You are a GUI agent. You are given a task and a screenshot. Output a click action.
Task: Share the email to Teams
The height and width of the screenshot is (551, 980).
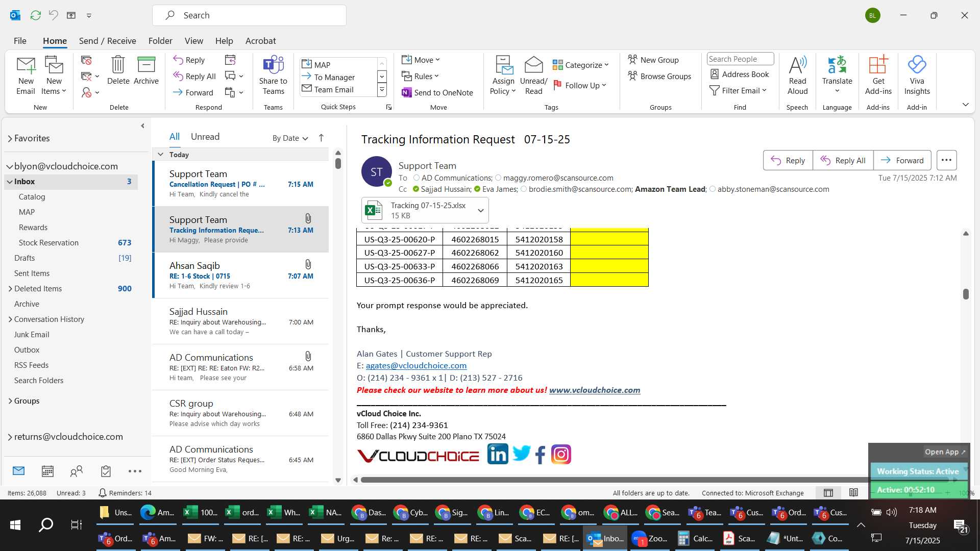point(273,76)
